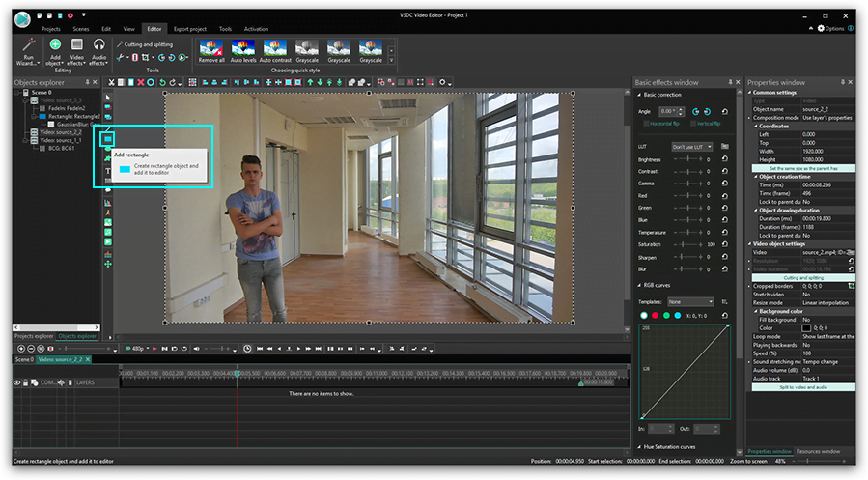Open Options in the title area
The width and height of the screenshot is (868, 480).
pyautogui.click(x=831, y=28)
